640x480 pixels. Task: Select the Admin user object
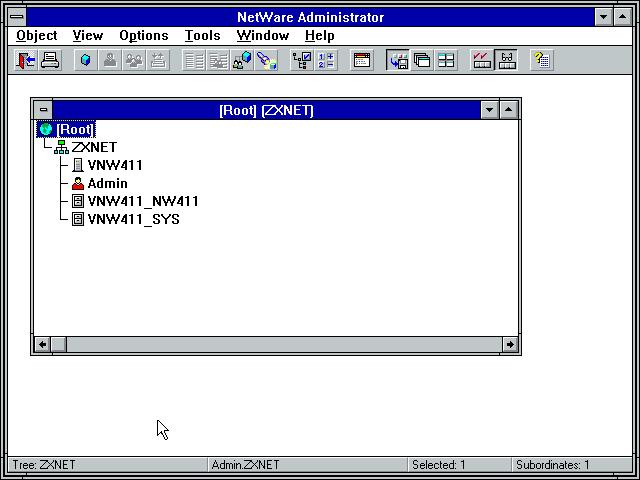pyautogui.click(x=100, y=183)
